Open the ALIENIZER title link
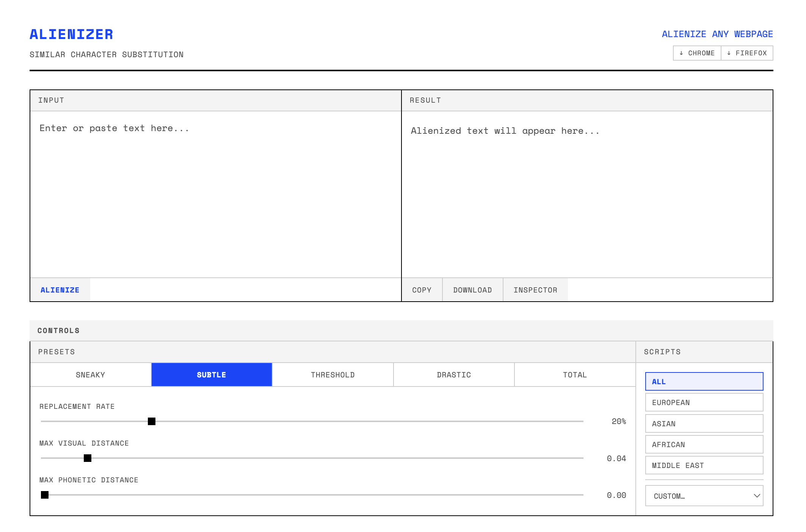 point(71,34)
